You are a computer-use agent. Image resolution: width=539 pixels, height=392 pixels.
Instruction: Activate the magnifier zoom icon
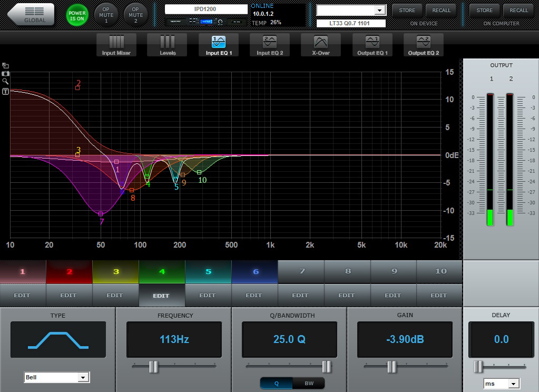coord(5,82)
